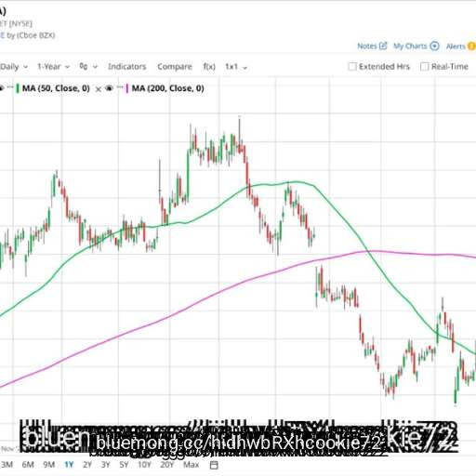Click the green MA 50 color swatch
Image resolution: width=476 pixels, height=476 pixels.
[18, 88]
